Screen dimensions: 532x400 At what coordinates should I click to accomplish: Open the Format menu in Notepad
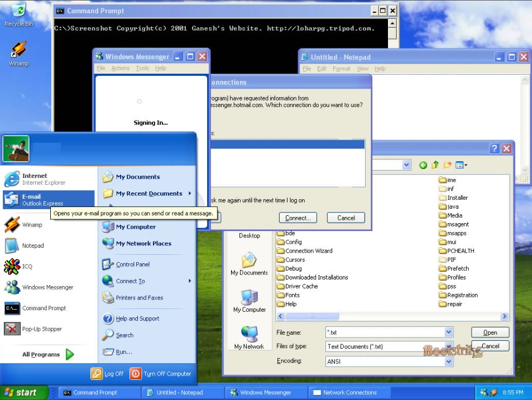[x=342, y=69]
